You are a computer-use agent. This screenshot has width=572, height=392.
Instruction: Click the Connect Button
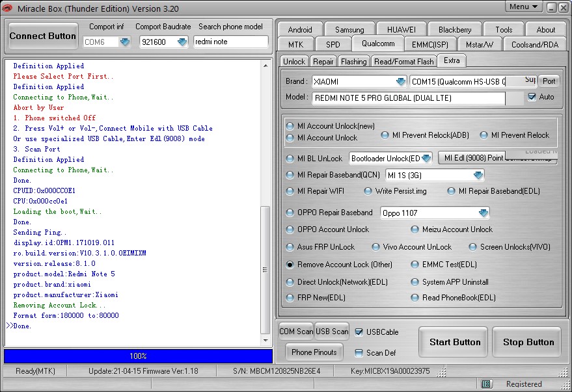click(x=43, y=36)
